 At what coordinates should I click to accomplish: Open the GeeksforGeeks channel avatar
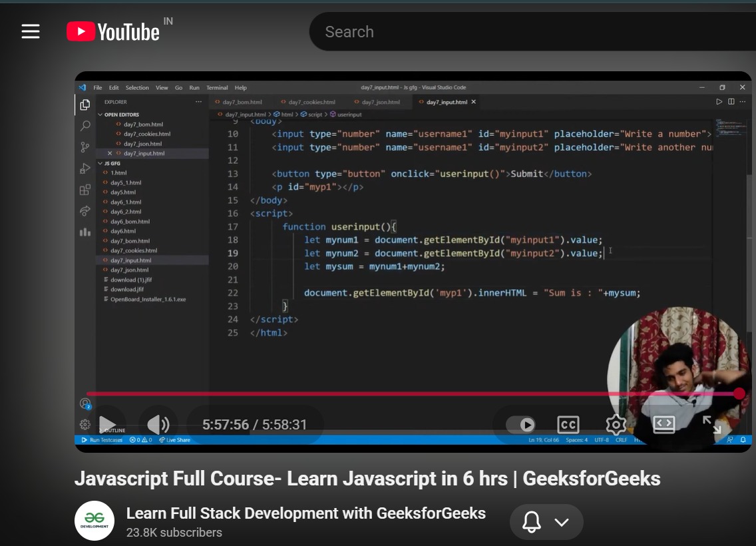[94, 521]
